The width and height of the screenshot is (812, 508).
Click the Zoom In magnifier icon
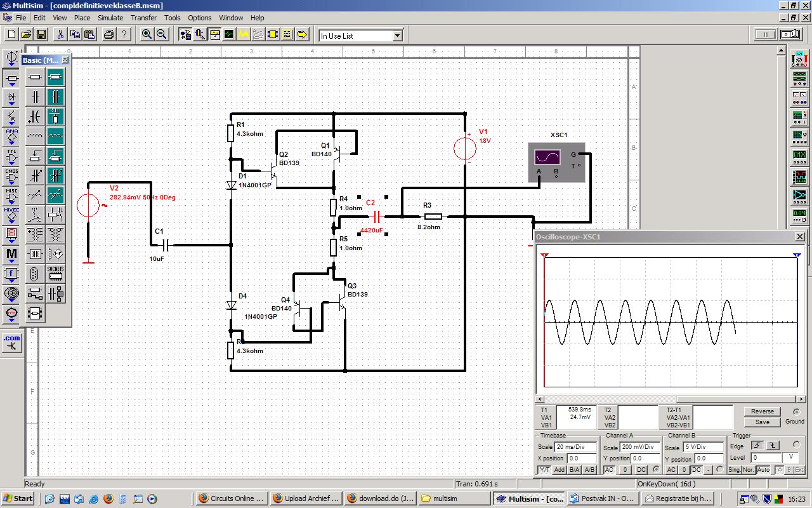click(147, 34)
